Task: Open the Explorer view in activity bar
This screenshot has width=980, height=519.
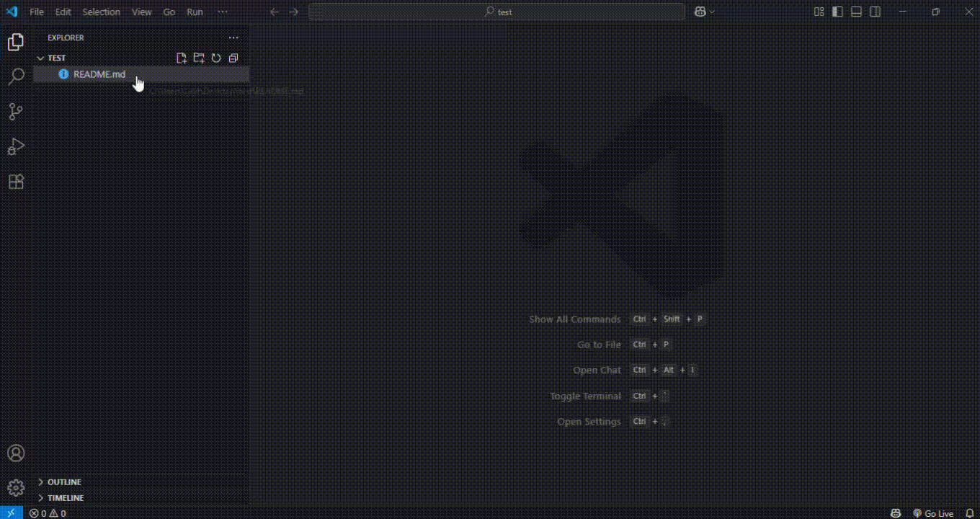Action: pos(16,42)
